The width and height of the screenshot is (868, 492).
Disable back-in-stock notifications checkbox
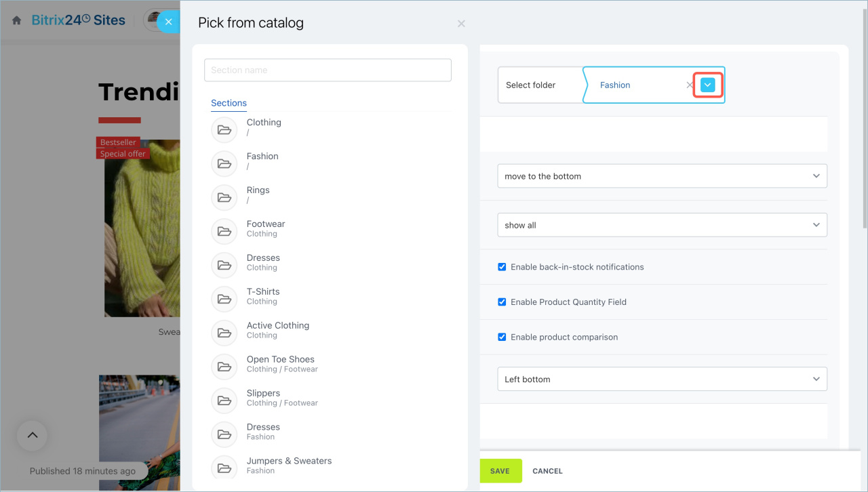point(502,267)
